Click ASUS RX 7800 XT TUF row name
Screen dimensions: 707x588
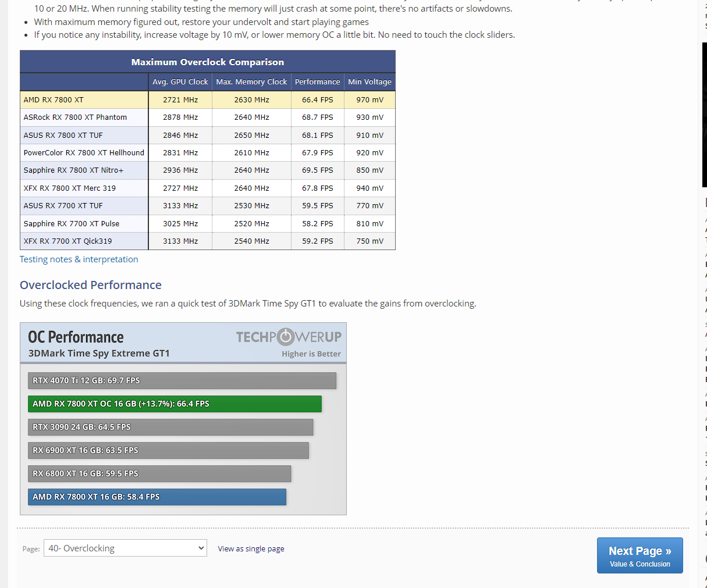coord(63,136)
